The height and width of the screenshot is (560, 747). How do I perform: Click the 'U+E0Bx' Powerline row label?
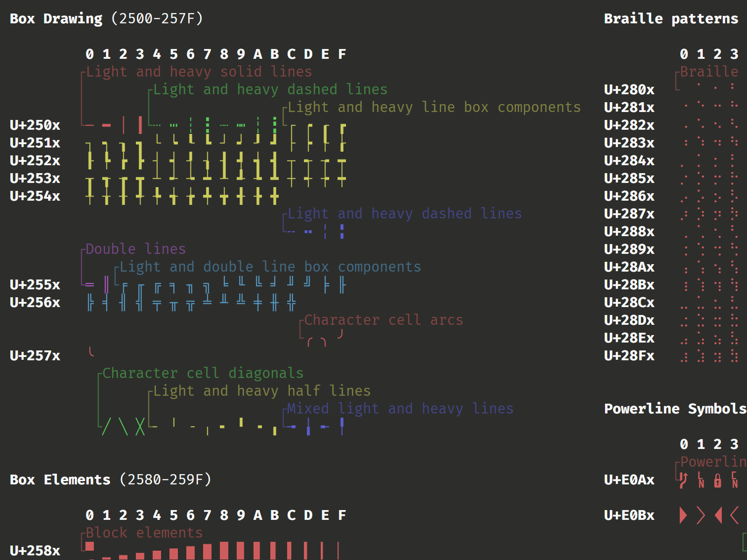click(x=629, y=515)
